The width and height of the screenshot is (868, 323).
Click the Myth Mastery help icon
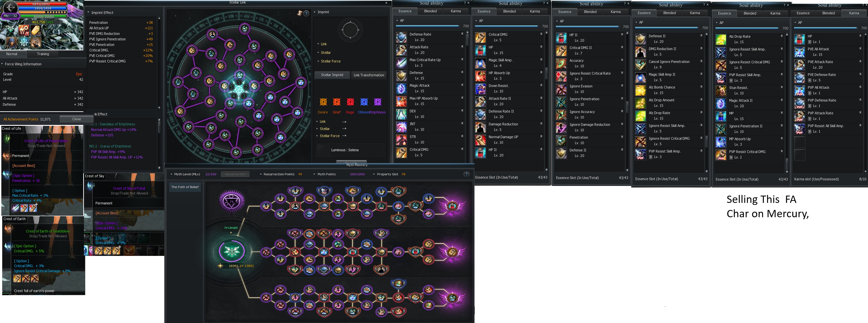pyautogui.click(x=466, y=174)
